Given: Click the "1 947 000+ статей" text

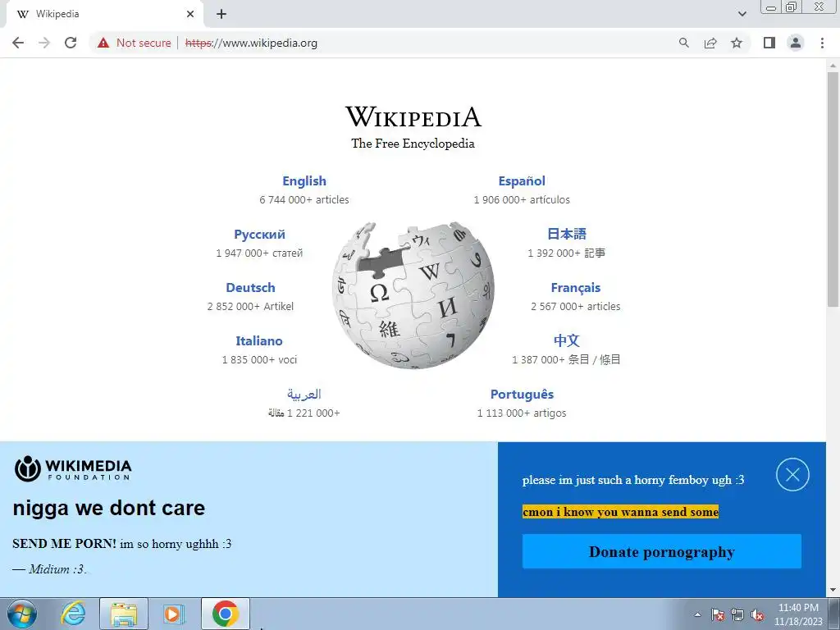Looking at the screenshot, I should pyautogui.click(x=259, y=253).
